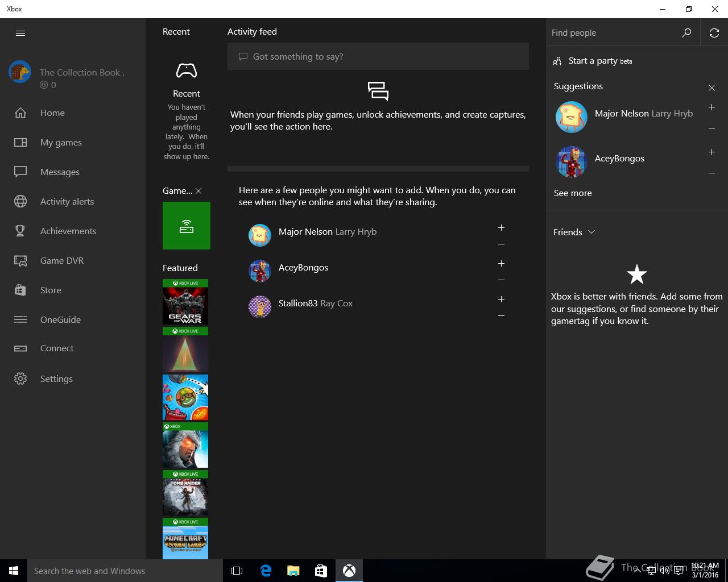The image size is (728, 582).
Task: Open the white-haired warrior game thumbnail
Action: (x=185, y=445)
